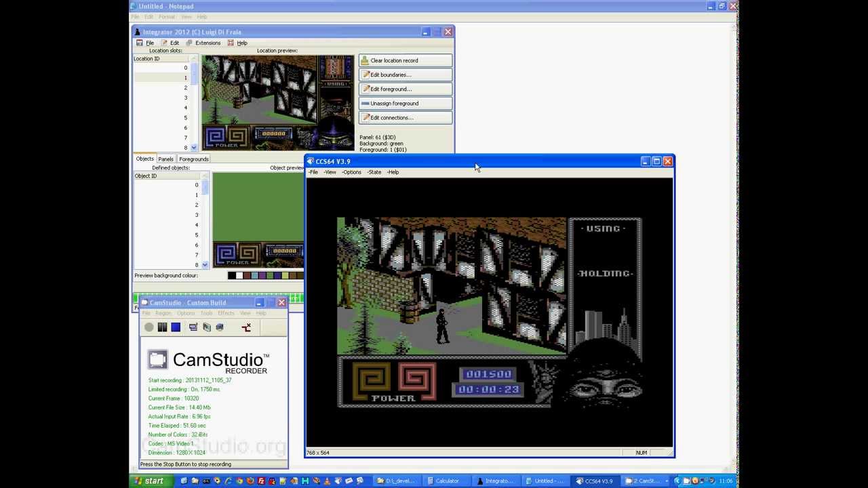
Task: Open the CamStudio taskbar group
Action: [x=646, y=481]
